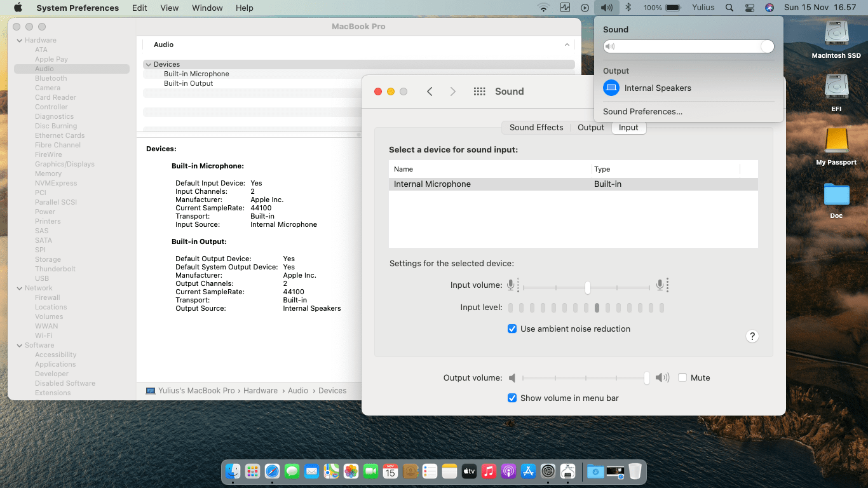Open Control Center from menu bar
The width and height of the screenshot is (868, 488).
pyautogui.click(x=750, y=8)
